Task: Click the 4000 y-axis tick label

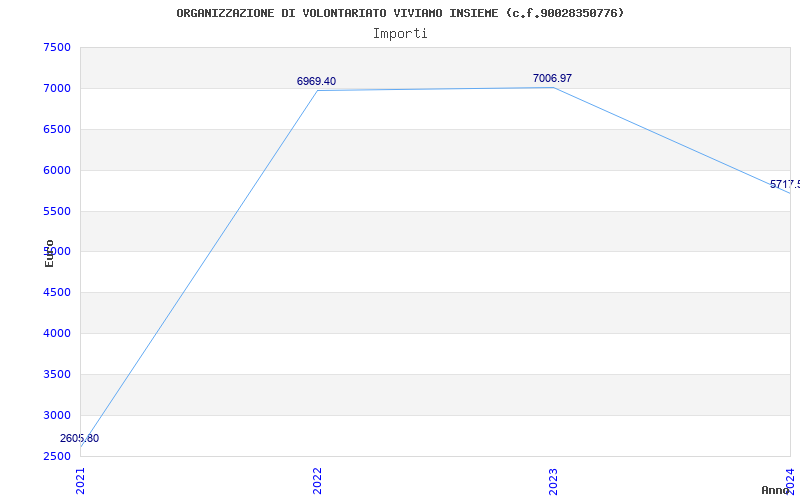Action: 57,333
